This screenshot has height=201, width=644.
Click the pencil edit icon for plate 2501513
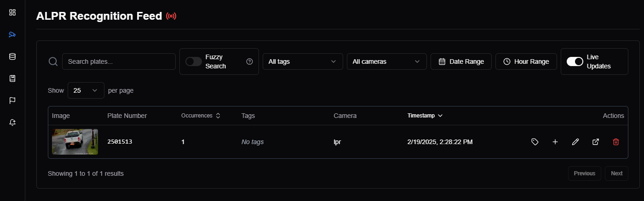click(x=575, y=142)
